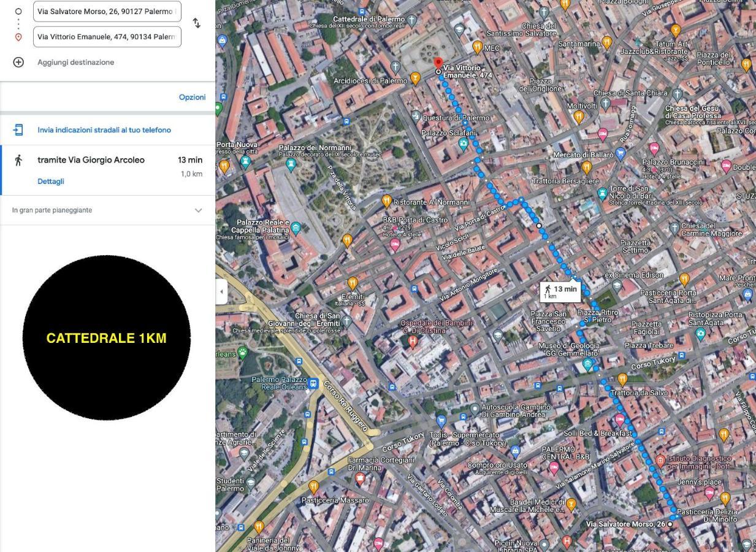Click the Compro oro Usato marker
This screenshot has width=756, height=552.
pos(515,452)
